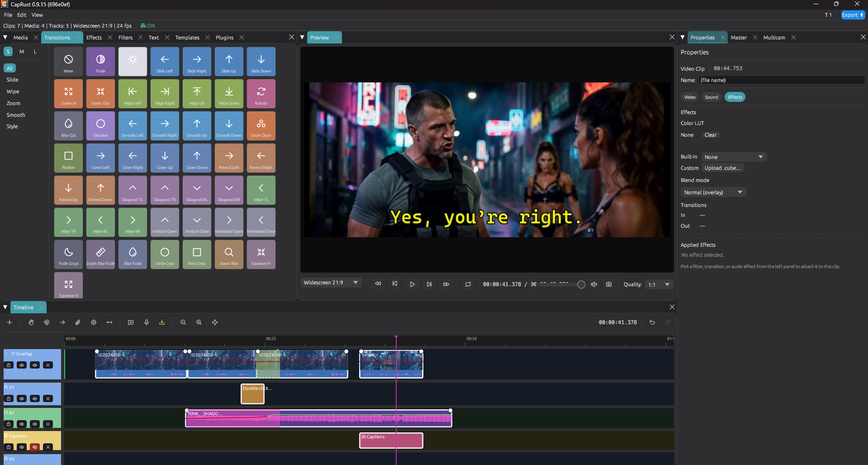Click the clip Name input field
Screen dimensions: 868x465
781,80
